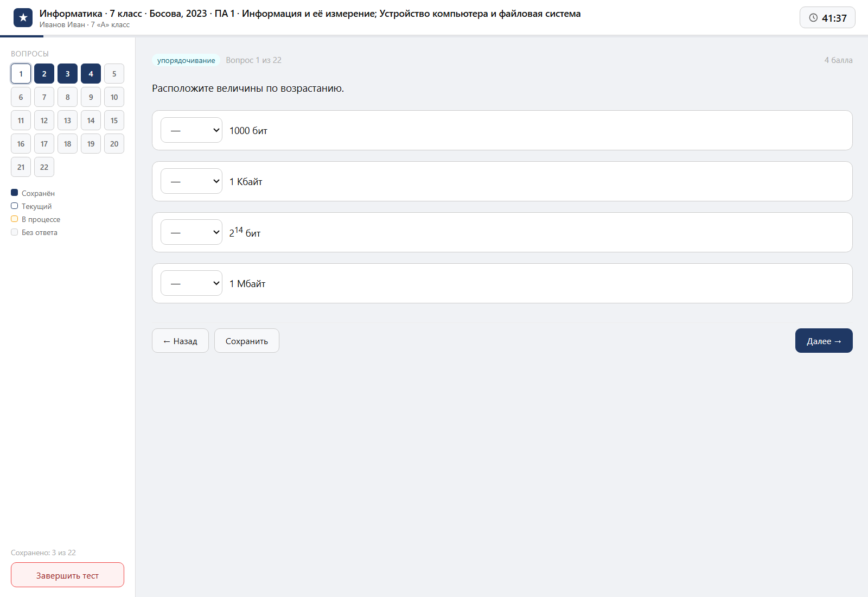Screen dimensions: 868x597
Task: Click the Текущий legend entry
Action: (x=31, y=206)
